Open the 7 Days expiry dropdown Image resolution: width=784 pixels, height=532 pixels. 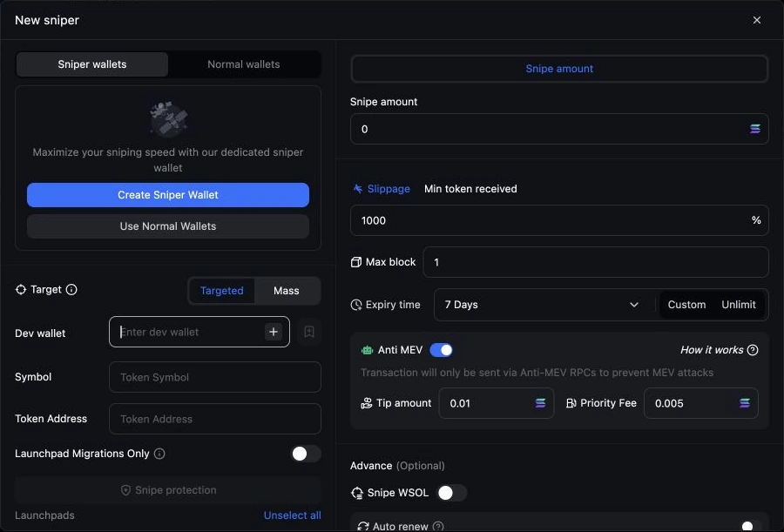pyautogui.click(x=542, y=305)
